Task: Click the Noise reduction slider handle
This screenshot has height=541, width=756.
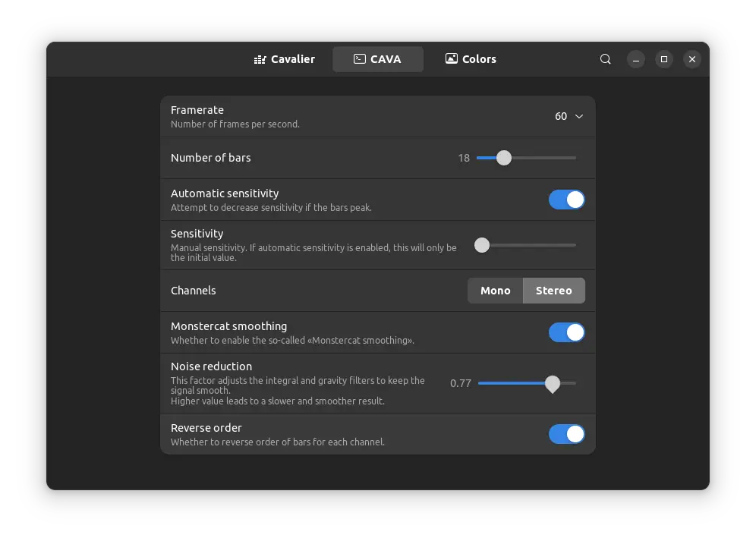Action: 553,383
